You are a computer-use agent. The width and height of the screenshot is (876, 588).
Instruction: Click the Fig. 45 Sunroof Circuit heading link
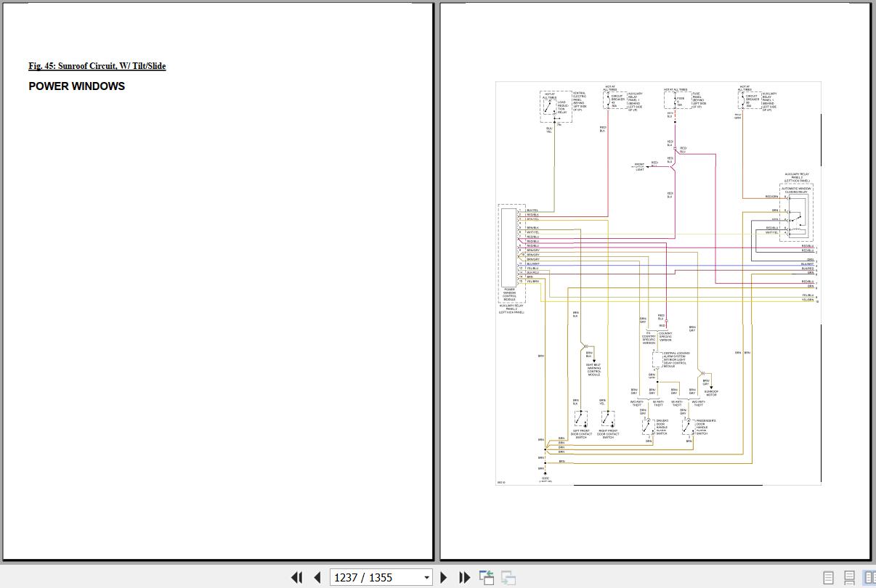(97, 66)
